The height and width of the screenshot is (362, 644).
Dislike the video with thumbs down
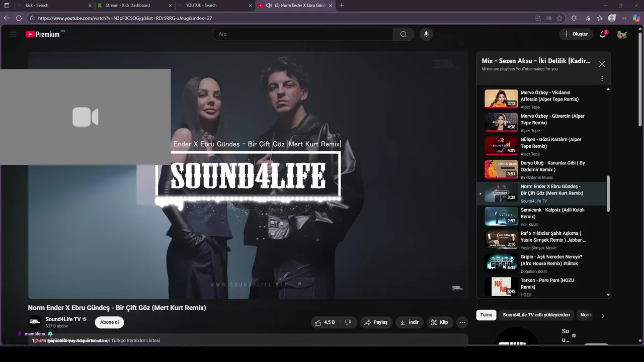(348, 322)
